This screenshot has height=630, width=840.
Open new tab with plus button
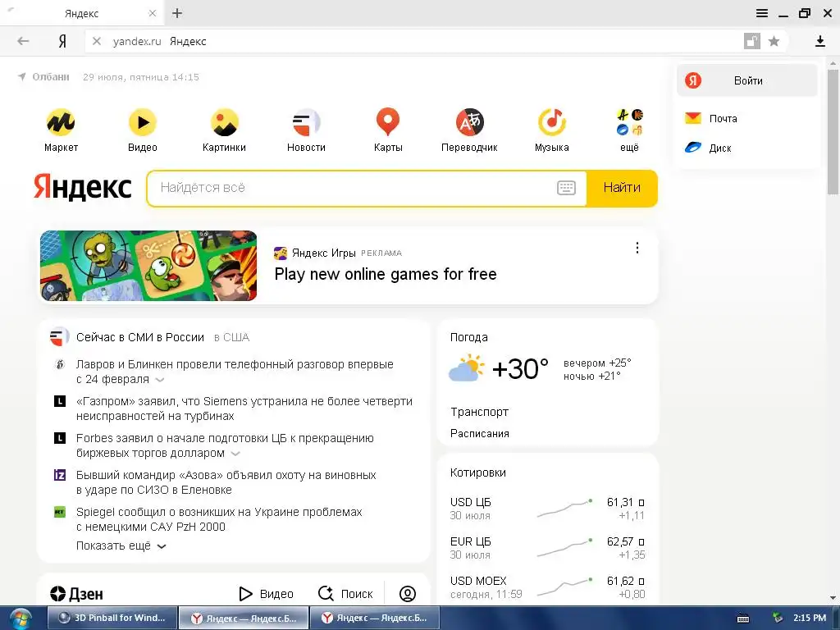[177, 13]
